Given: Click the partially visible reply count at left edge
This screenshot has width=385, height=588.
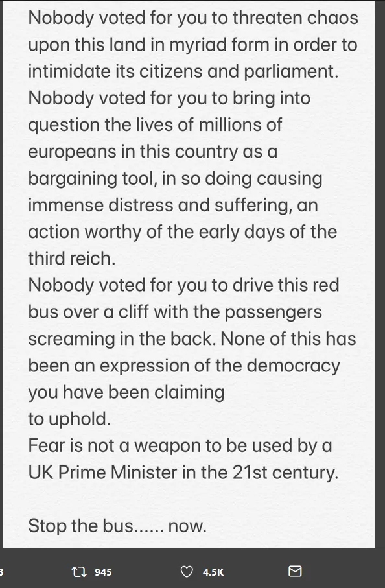Looking at the screenshot, I should pyautogui.click(x=1, y=572).
